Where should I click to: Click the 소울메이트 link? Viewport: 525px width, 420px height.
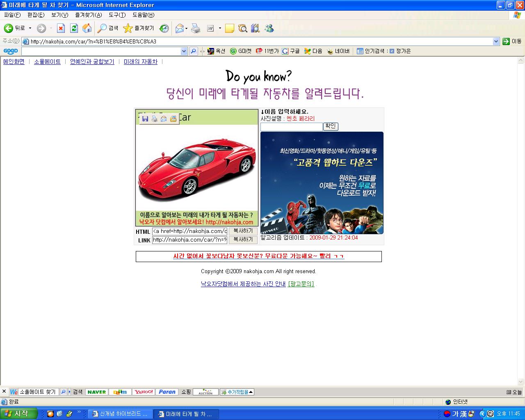(47, 62)
